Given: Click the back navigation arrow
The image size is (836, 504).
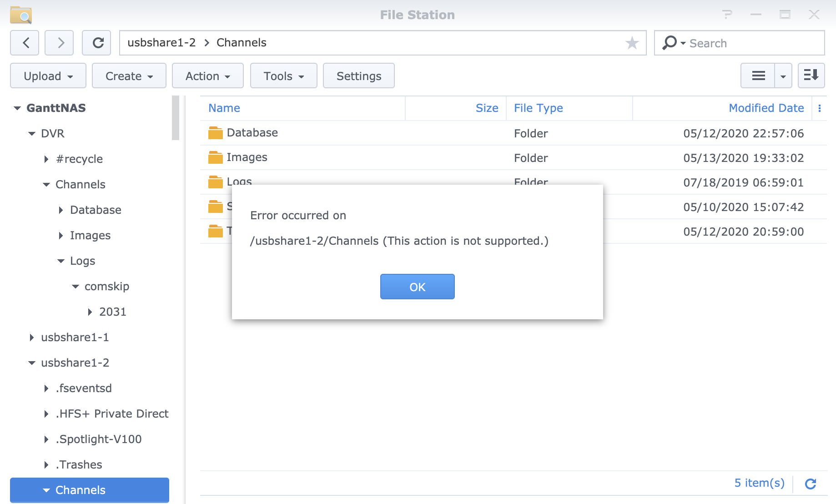Looking at the screenshot, I should coord(25,43).
